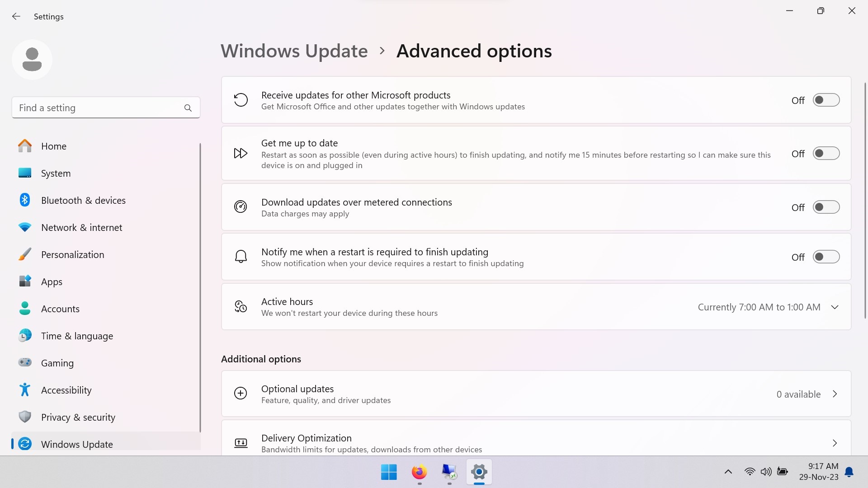The image size is (868, 488).
Task: Click the Accounts person icon
Action: [x=25, y=309]
